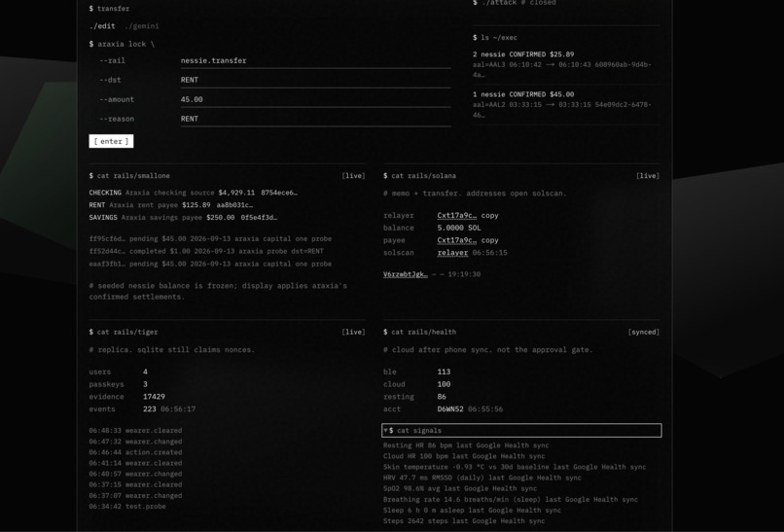Submit the transfer with [ enter ] button

point(111,141)
